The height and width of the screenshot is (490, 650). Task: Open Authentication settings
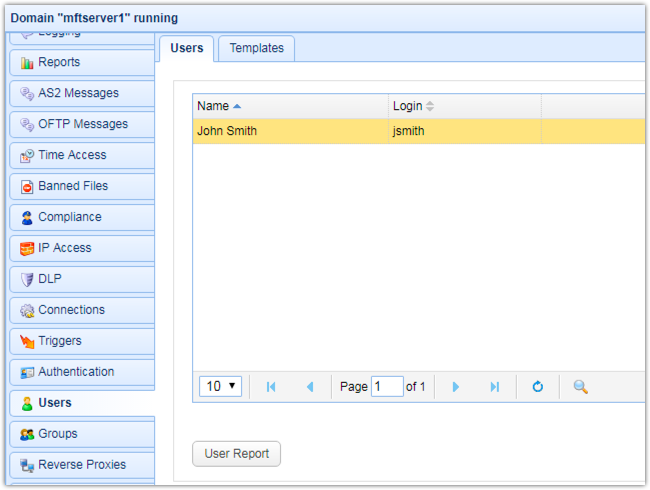(x=82, y=372)
